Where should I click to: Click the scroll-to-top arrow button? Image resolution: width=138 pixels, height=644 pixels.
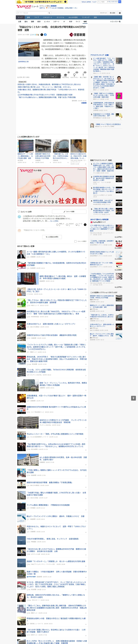133,398
